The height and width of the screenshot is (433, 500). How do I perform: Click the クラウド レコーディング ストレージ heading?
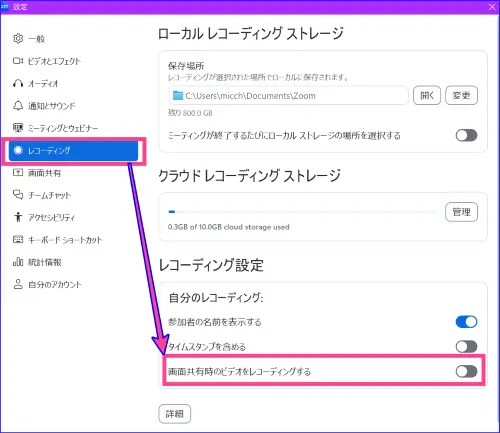[249, 176]
